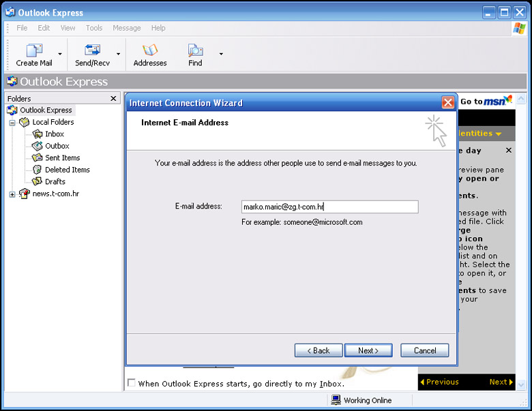Close the Folders pane with X
The image size is (532, 411).
point(113,98)
